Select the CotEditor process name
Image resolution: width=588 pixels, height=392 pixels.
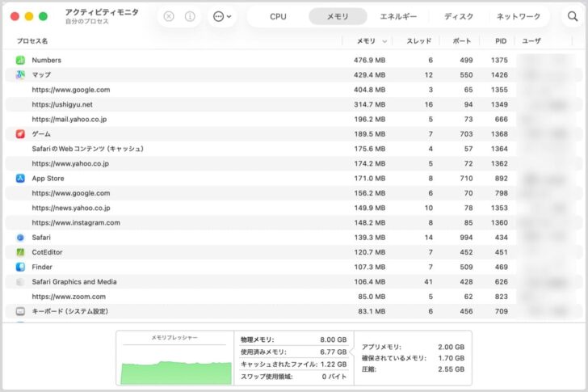(47, 252)
